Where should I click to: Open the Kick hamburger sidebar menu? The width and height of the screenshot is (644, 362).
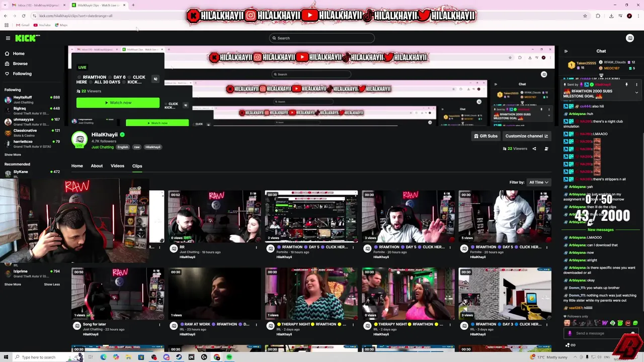tap(8, 38)
